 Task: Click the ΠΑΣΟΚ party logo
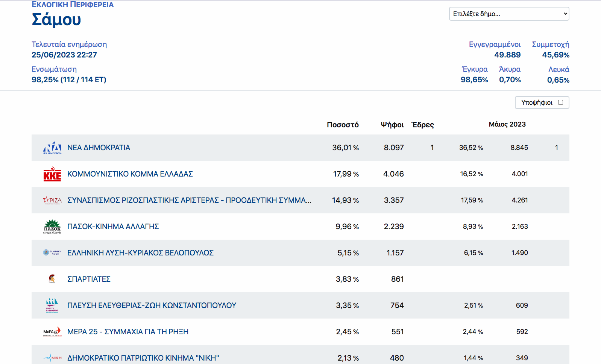click(x=52, y=227)
